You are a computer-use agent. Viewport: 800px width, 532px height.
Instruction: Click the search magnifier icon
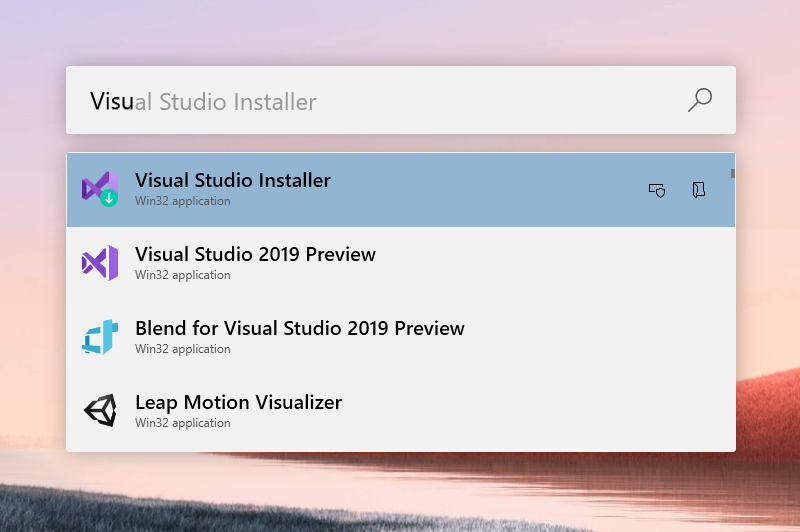[700, 100]
